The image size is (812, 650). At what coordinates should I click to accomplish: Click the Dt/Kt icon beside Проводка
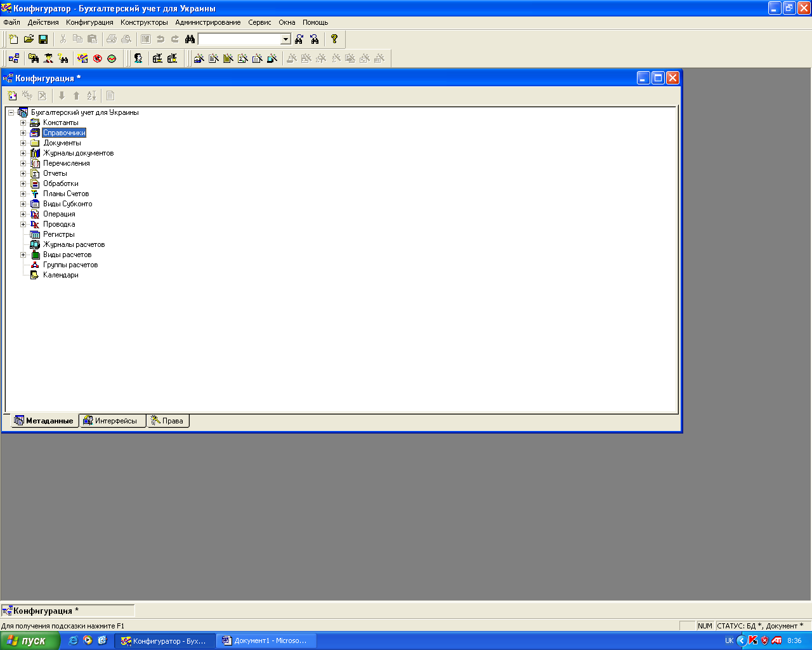[x=35, y=224]
